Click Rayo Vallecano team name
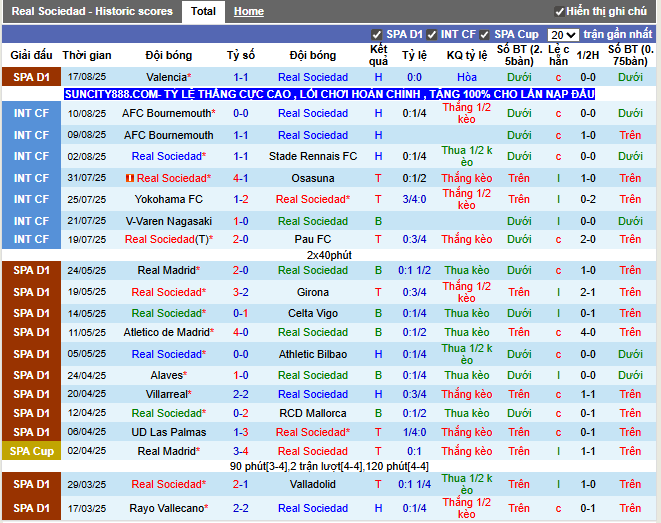The height and width of the screenshot is (523, 661). 169,509
